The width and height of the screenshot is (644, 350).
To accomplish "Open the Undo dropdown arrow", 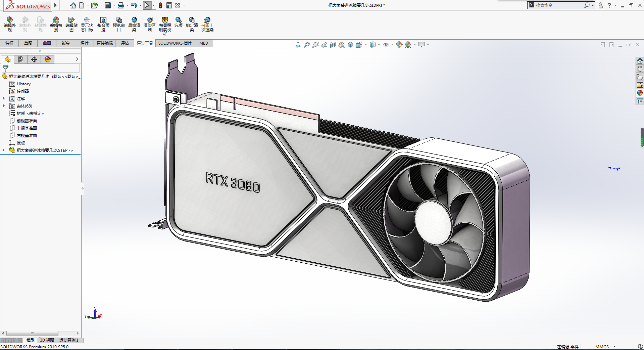I will click(140, 5).
